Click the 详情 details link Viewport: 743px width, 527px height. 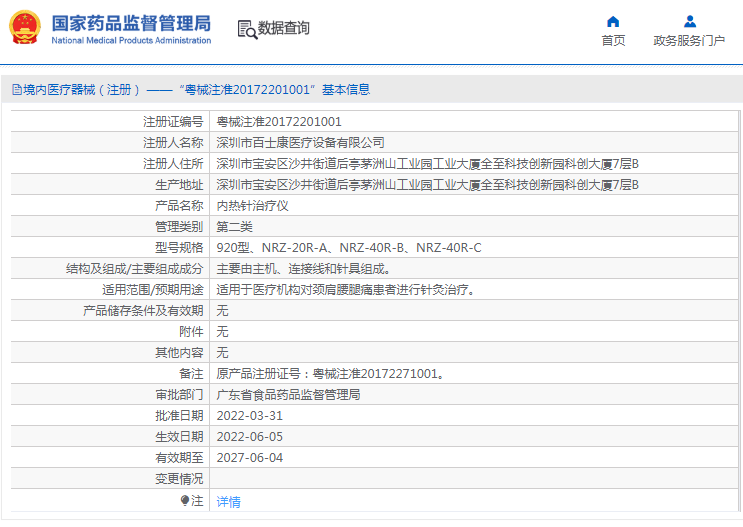228,501
